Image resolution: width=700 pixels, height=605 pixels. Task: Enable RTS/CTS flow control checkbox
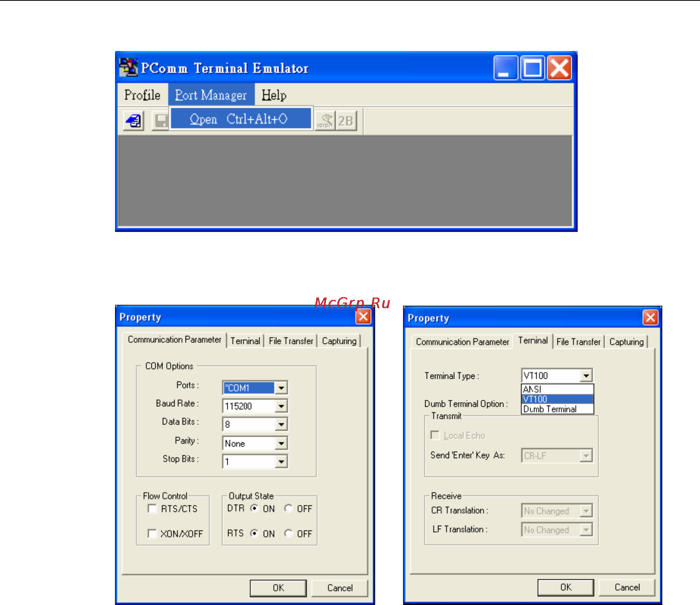(x=152, y=509)
